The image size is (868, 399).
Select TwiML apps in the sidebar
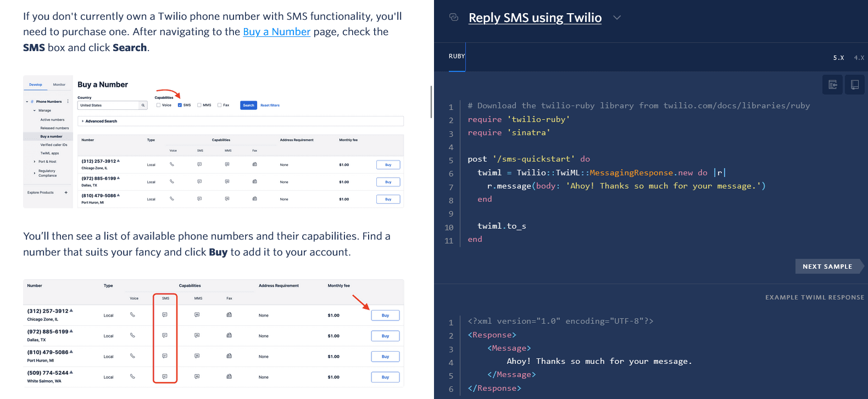[x=49, y=153]
